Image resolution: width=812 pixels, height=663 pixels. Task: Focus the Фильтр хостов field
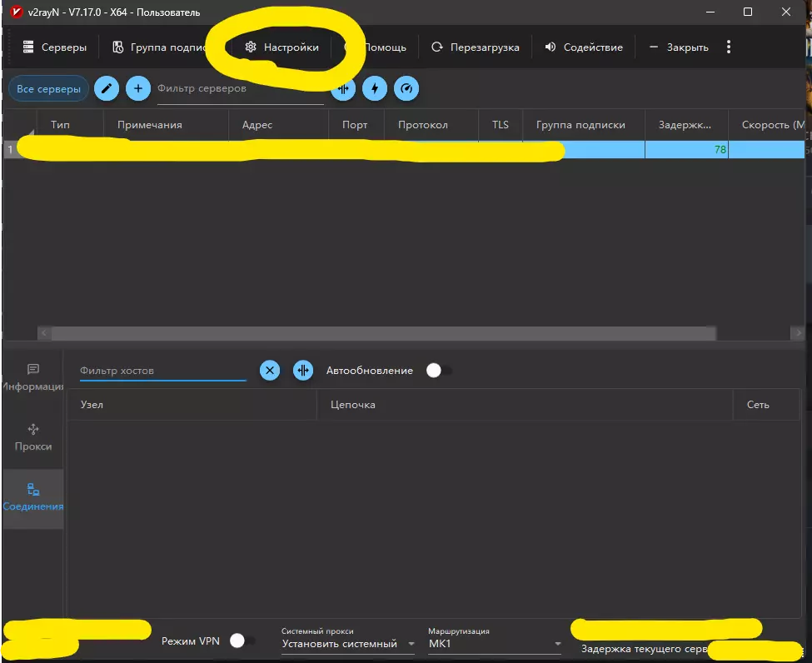pyautogui.click(x=163, y=371)
